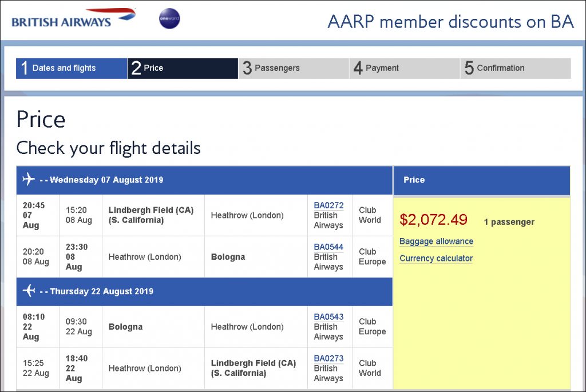The height and width of the screenshot is (392, 586).
Task: Open flight BA0543 details link
Action: (328, 317)
